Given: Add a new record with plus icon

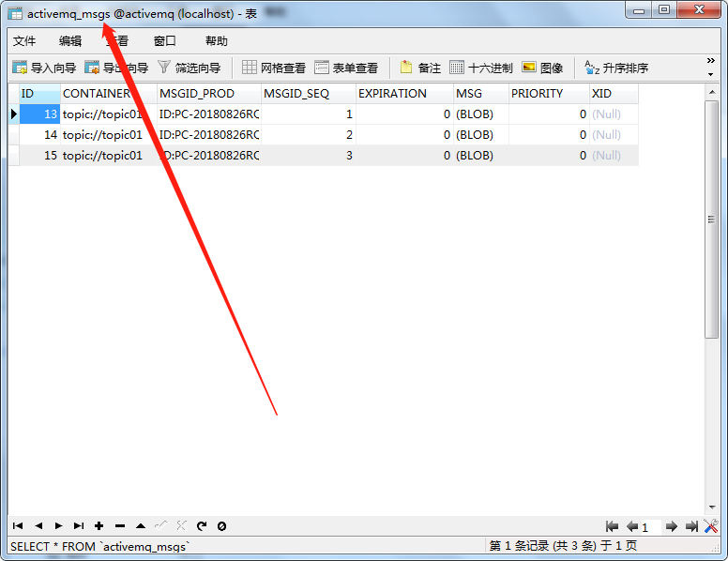Looking at the screenshot, I should 99,525.
